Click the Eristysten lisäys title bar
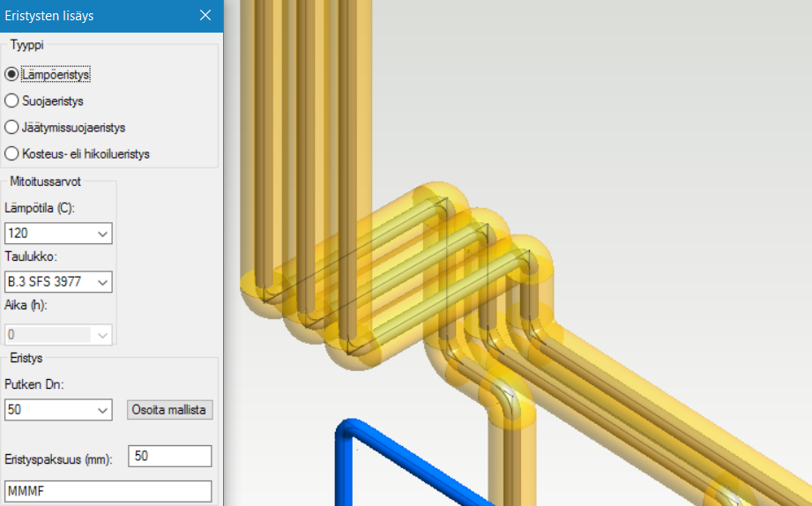 coord(97,15)
